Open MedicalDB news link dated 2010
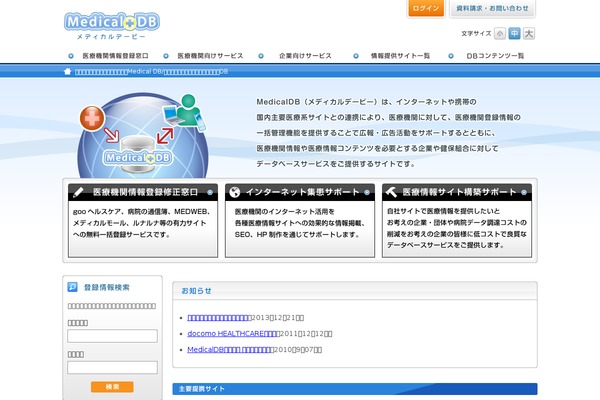 pyautogui.click(x=229, y=349)
